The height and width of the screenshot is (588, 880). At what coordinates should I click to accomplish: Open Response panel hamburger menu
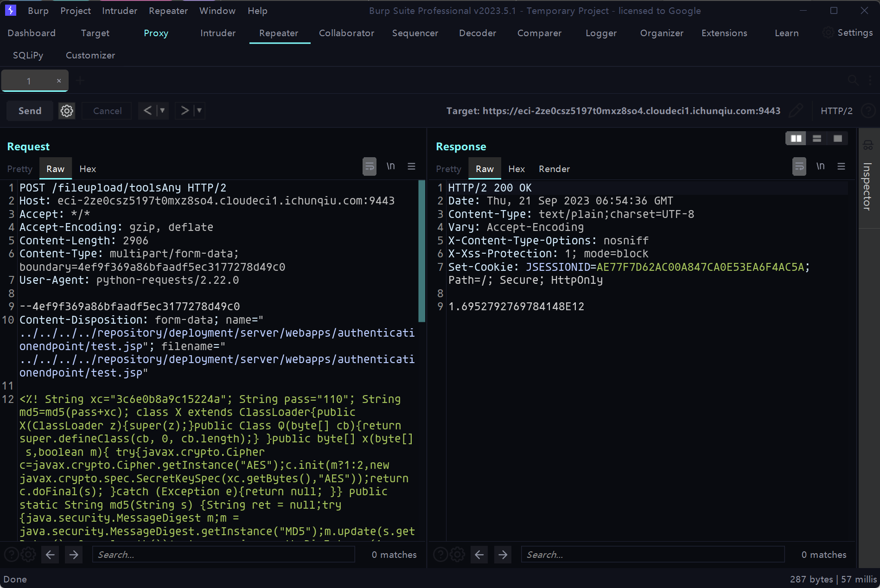[x=841, y=166]
